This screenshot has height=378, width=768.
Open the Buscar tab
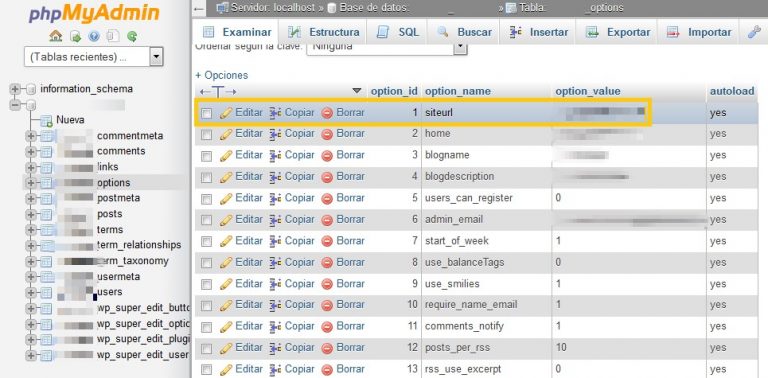(x=463, y=32)
